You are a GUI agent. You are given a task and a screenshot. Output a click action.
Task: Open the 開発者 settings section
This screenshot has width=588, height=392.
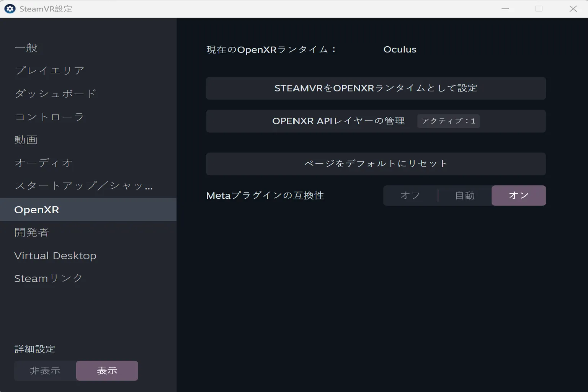[x=88, y=232]
